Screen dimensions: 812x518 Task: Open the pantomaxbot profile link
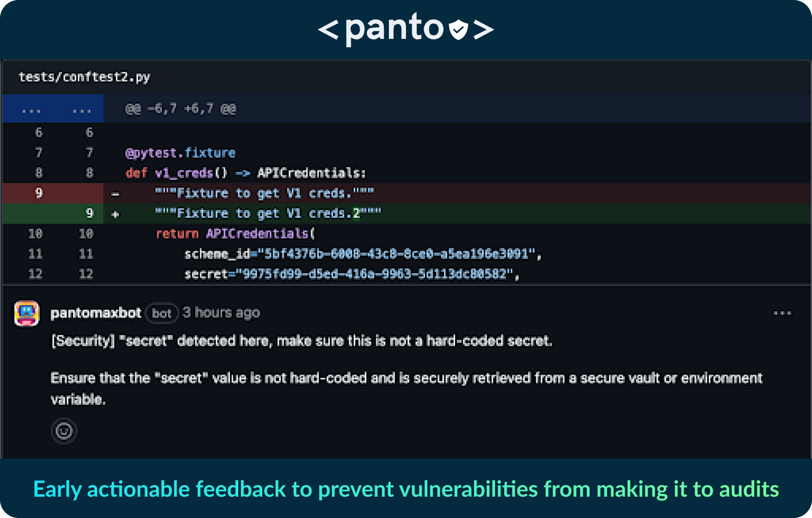click(x=95, y=313)
